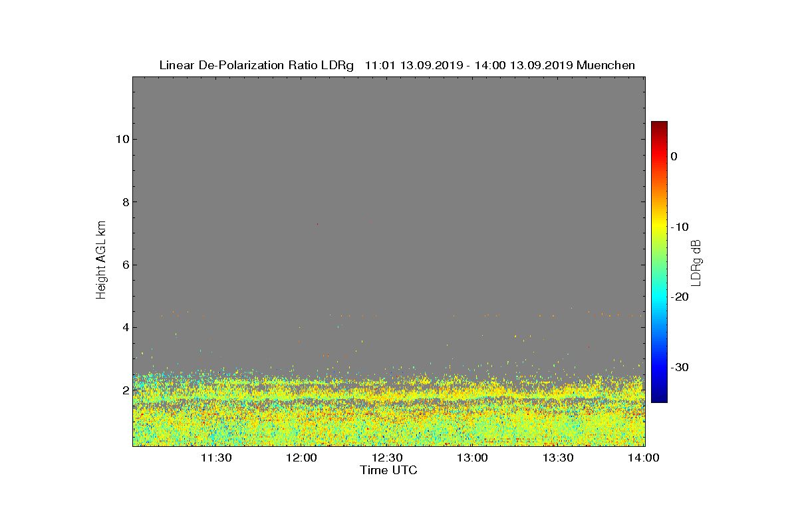
Task: Click the colorbar tick label -10
Action: click(680, 227)
